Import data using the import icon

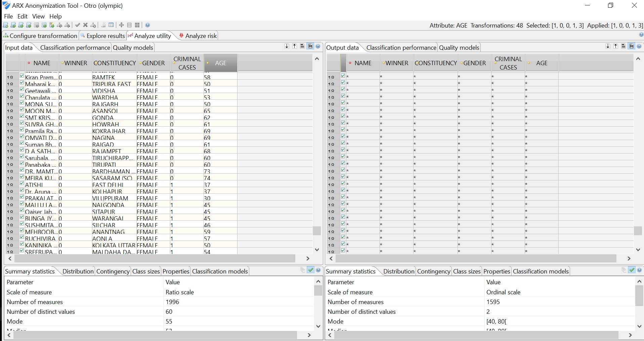[x=36, y=25]
